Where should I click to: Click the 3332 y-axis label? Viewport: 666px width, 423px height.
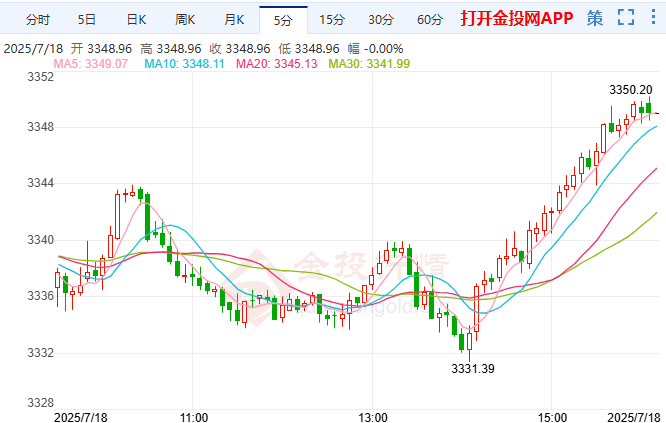pyautogui.click(x=41, y=352)
